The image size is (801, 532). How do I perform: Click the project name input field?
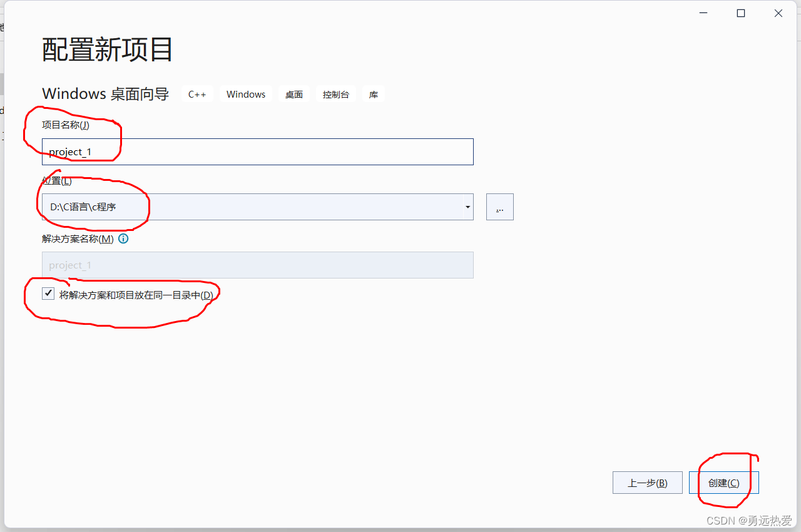pos(257,152)
